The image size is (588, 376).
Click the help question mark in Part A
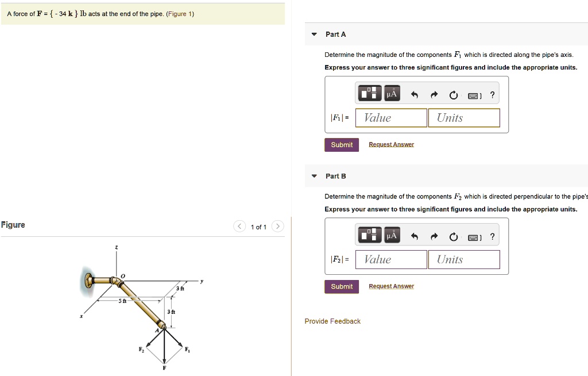click(x=492, y=93)
